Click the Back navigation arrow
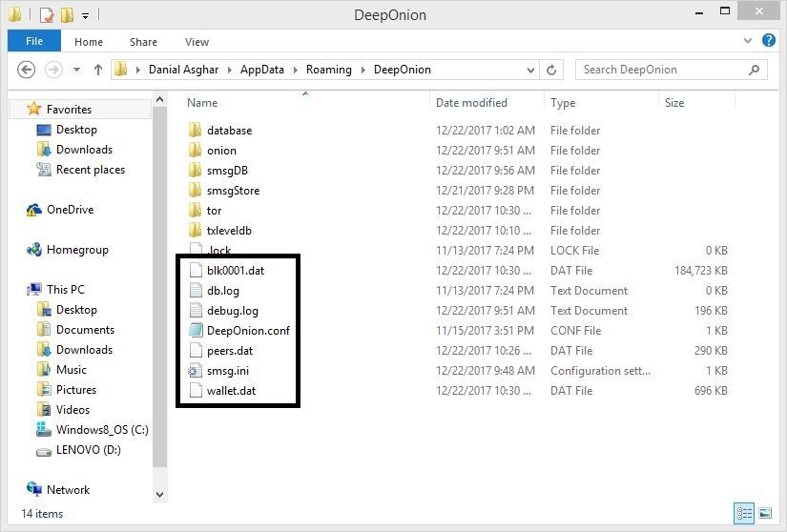 (x=26, y=70)
